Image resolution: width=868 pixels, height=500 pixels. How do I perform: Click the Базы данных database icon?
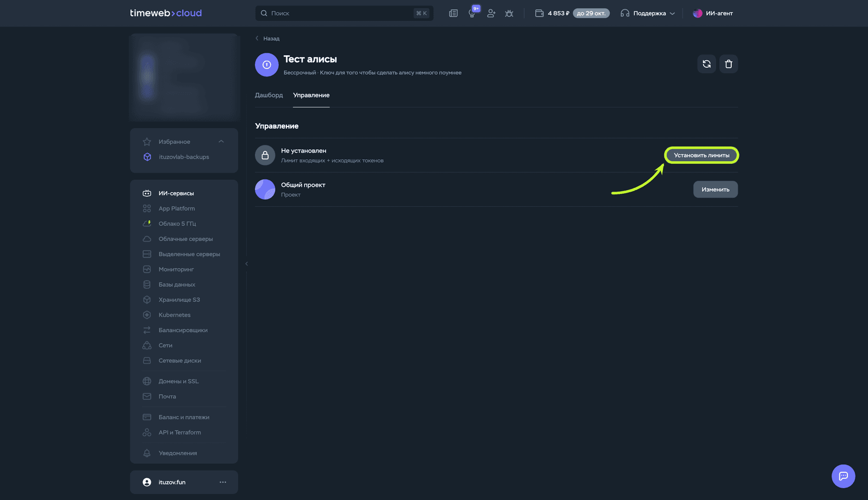tap(147, 284)
